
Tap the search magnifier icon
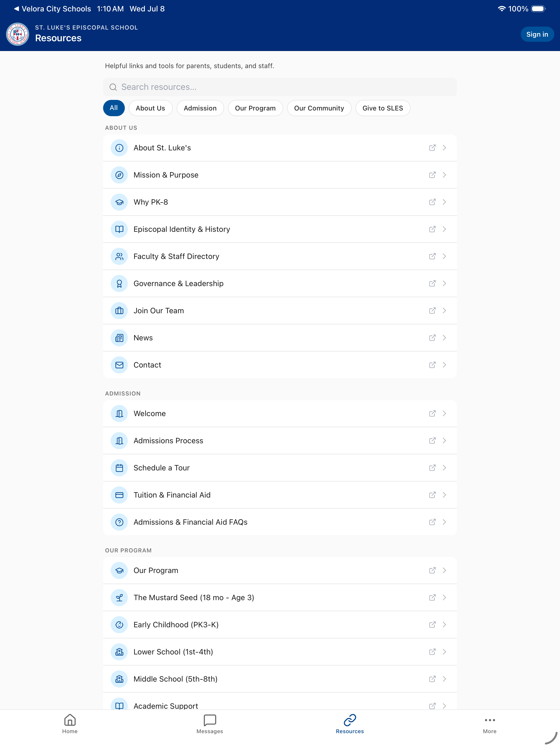click(113, 87)
